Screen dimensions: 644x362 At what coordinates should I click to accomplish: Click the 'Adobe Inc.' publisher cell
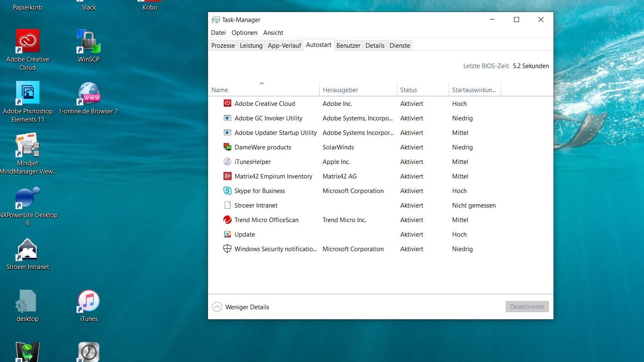point(337,104)
